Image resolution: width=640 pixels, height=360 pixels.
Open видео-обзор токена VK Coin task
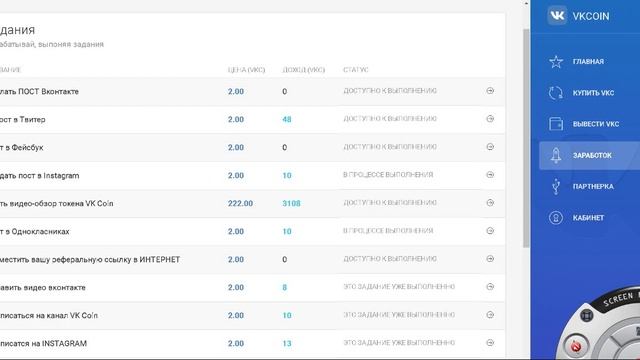click(57, 203)
